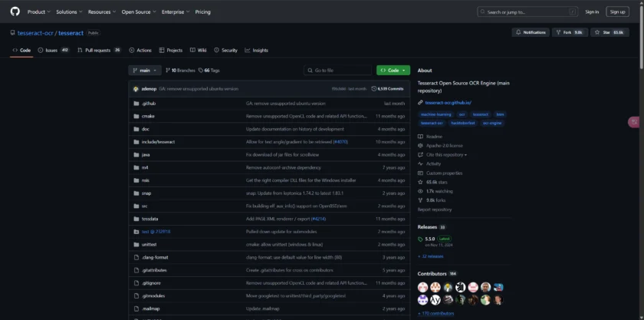Open the java folder
This screenshot has height=320, width=644.
click(146, 155)
